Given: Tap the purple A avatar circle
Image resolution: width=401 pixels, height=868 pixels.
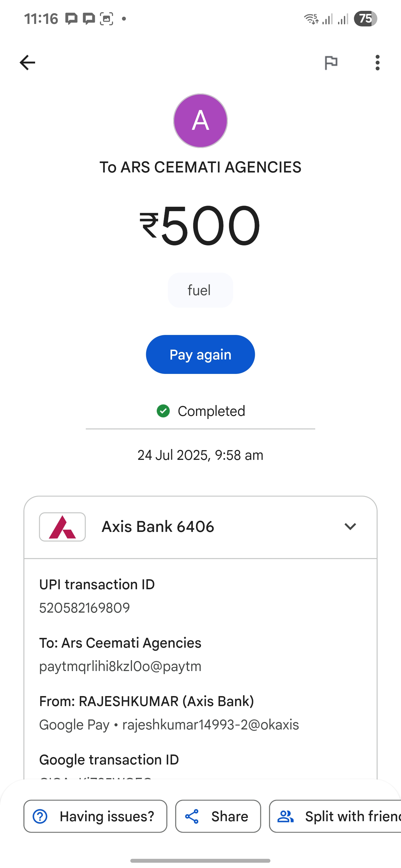Looking at the screenshot, I should pyautogui.click(x=200, y=121).
